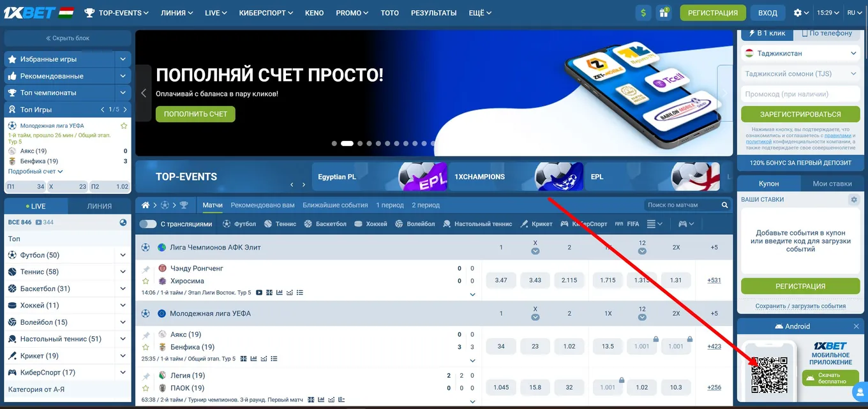The image size is (868, 409).
Task: Select Ближайшие события tab
Action: (335, 205)
